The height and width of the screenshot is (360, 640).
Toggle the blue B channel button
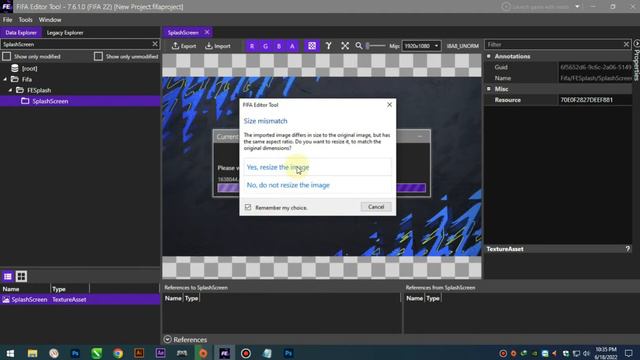pos(279,46)
